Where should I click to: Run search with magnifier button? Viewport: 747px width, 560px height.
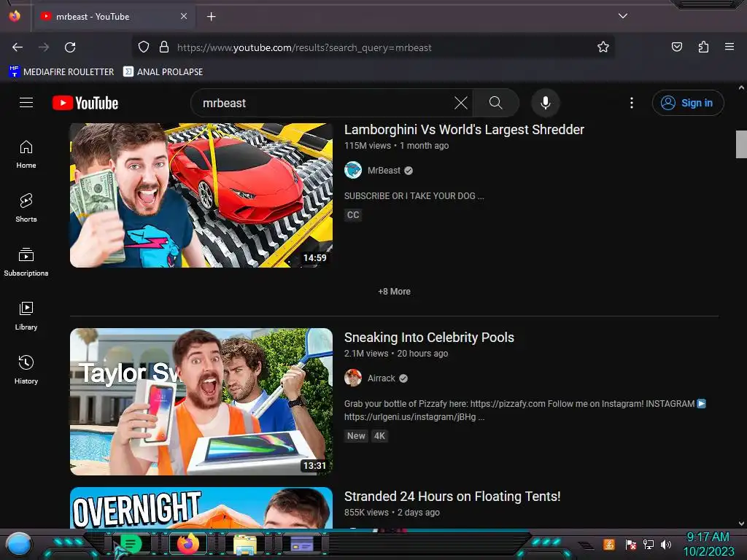pyautogui.click(x=495, y=103)
